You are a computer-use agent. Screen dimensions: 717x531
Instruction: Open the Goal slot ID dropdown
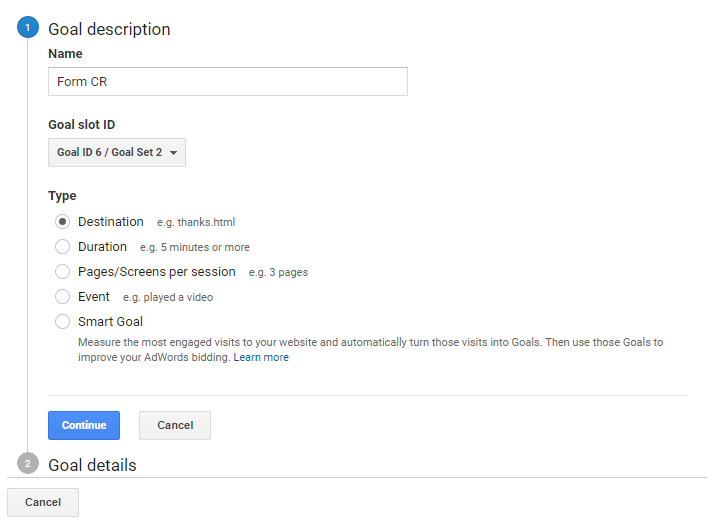[x=117, y=152]
